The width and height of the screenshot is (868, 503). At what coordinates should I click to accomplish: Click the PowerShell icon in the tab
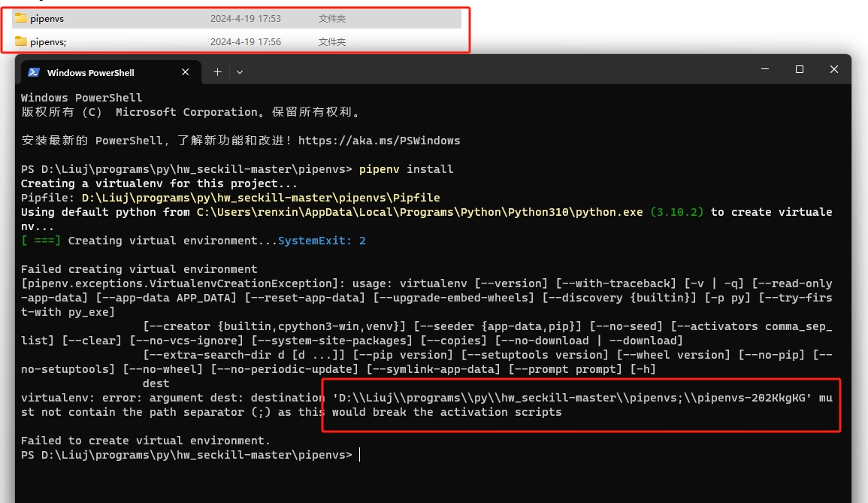pyautogui.click(x=34, y=72)
